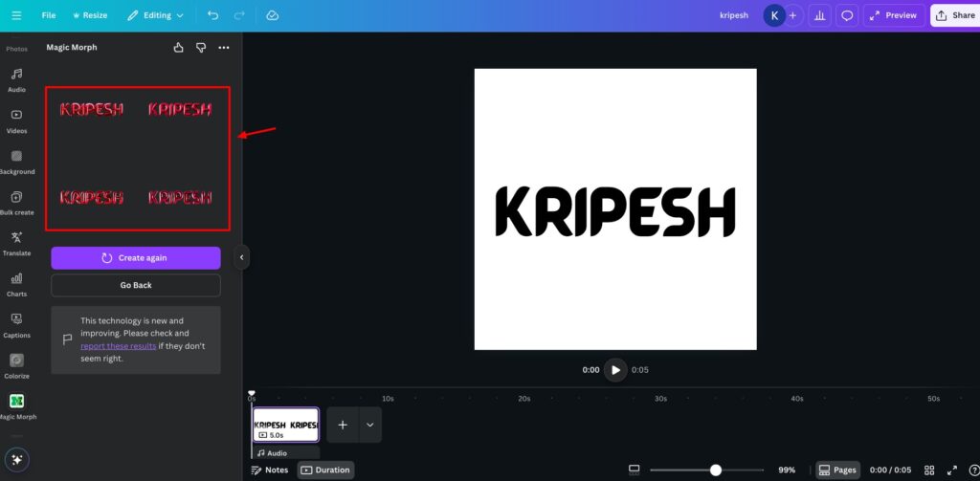The height and width of the screenshot is (481, 980).
Task: Open the comments speech bubble icon
Action: tap(847, 15)
